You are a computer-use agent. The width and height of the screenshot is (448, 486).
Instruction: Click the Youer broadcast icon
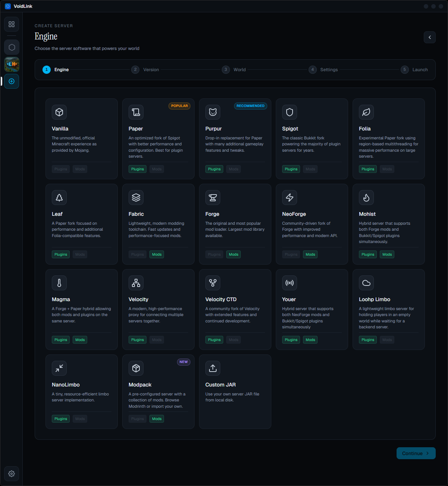[x=290, y=283]
